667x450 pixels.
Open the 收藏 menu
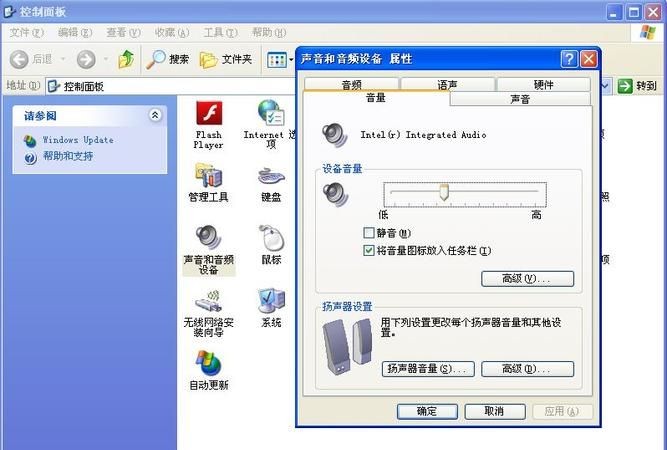click(172, 33)
